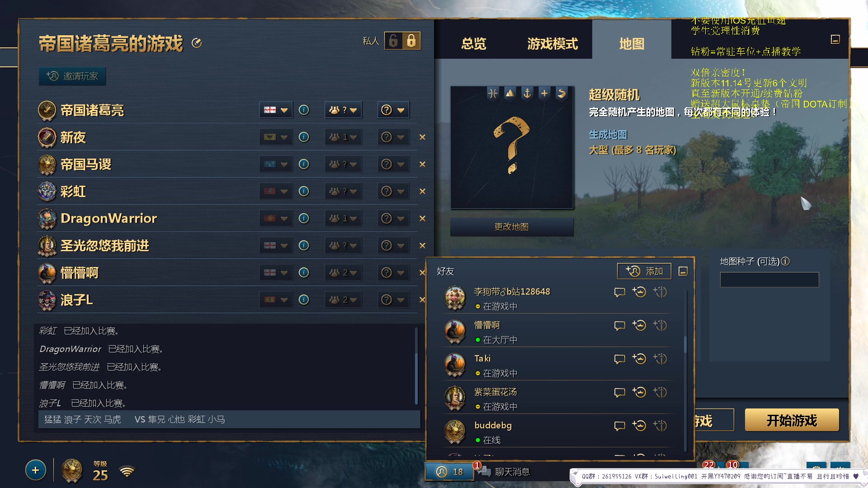Remove player DragonWarrior with the X icon
Image resolution: width=868 pixels, height=488 pixels.
[x=422, y=218]
